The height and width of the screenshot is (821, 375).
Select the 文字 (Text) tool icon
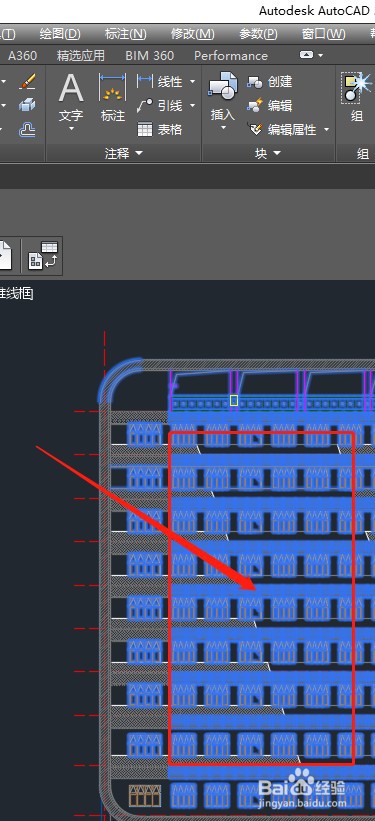pos(71,88)
